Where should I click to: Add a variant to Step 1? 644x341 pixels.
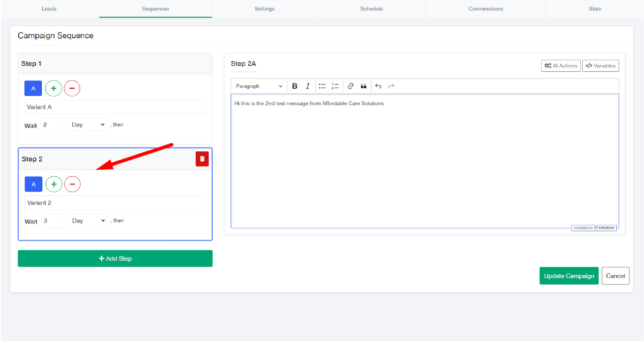(53, 89)
